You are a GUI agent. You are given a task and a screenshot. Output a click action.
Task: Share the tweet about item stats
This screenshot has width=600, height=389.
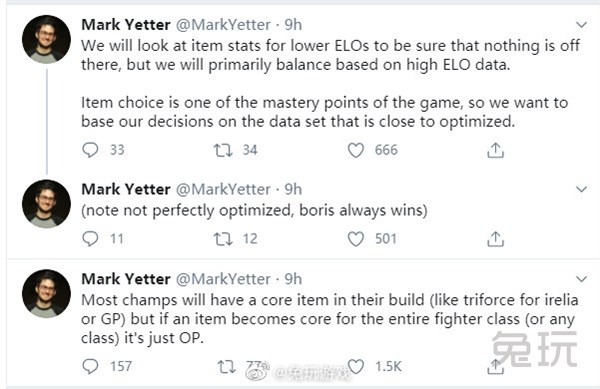pos(495,150)
